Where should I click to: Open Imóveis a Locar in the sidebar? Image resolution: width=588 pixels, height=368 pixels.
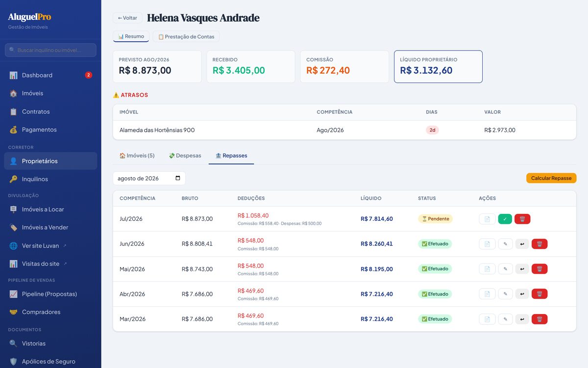(x=50, y=209)
